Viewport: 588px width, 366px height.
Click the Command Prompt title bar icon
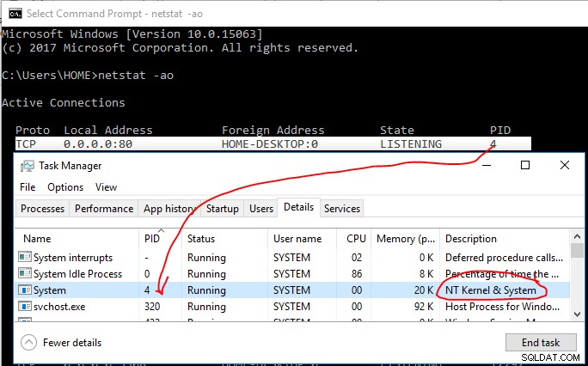coord(15,14)
